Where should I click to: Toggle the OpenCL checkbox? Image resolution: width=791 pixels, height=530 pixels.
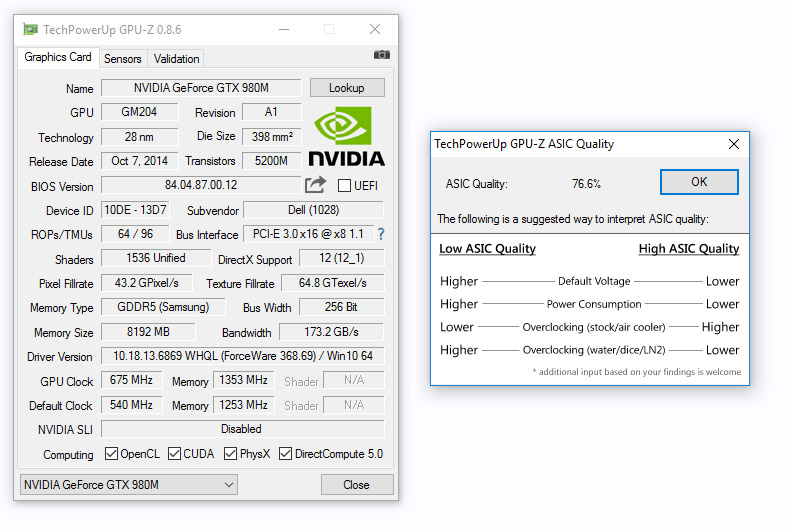point(111,453)
